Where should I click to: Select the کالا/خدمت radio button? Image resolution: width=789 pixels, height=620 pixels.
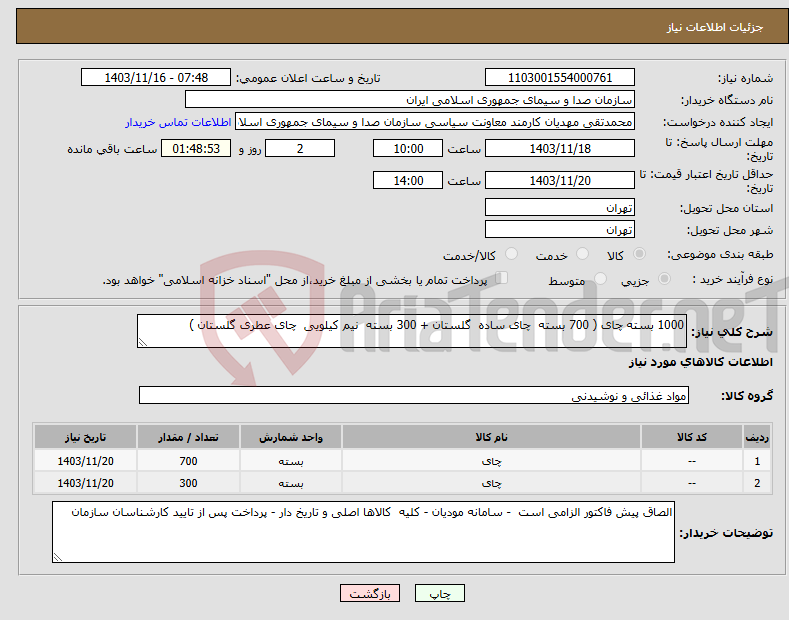tap(511, 254)
